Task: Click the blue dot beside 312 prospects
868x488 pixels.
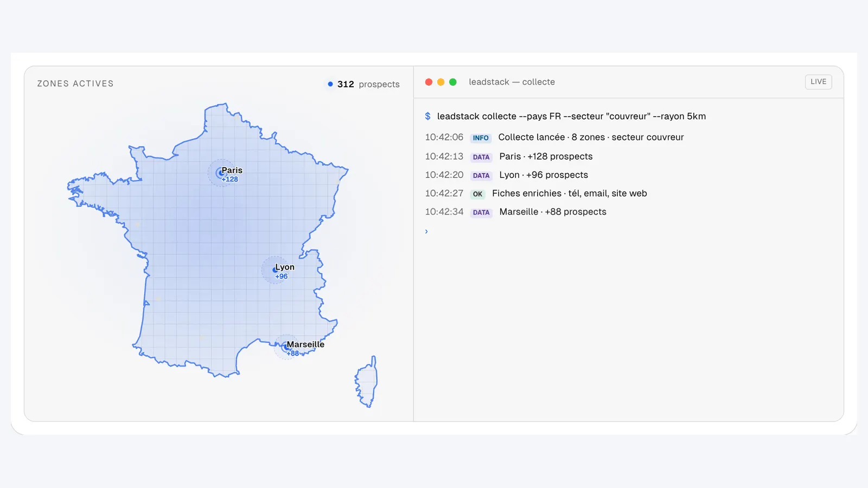Action: coord(330,84)
